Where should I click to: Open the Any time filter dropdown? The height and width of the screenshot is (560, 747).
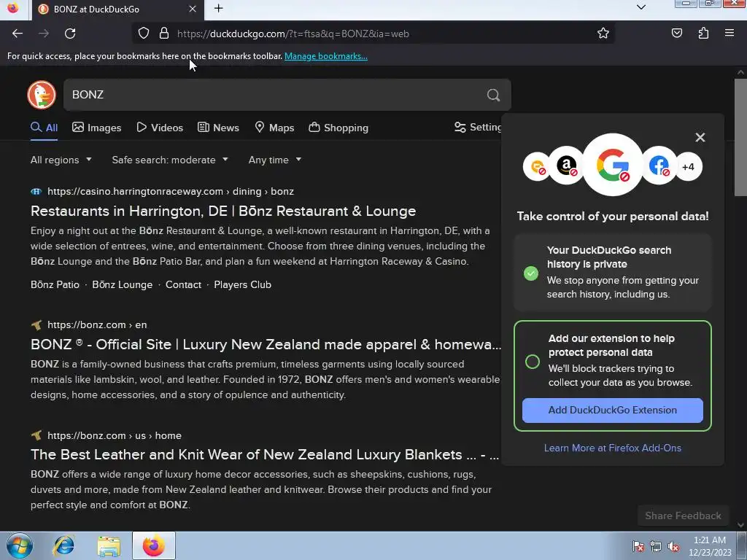click(x=275, y=160)
